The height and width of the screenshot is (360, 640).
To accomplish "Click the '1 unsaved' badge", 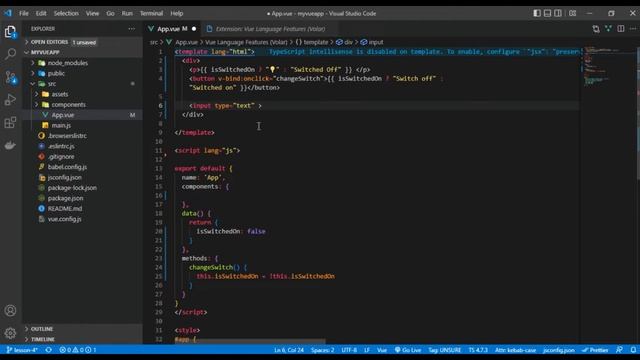I will click(84, 42).
